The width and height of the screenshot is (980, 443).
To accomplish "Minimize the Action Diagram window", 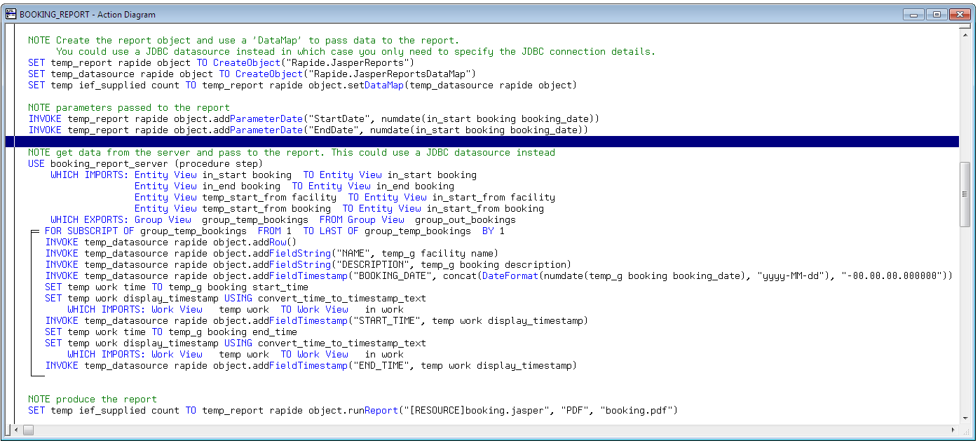I will coord(912,14).
